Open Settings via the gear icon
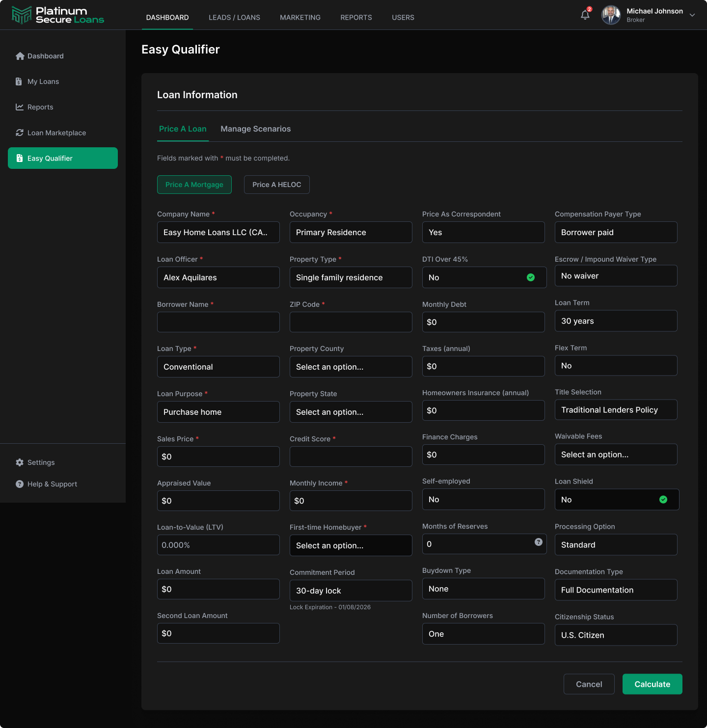 pyautogui.click(x=20, y=462)
